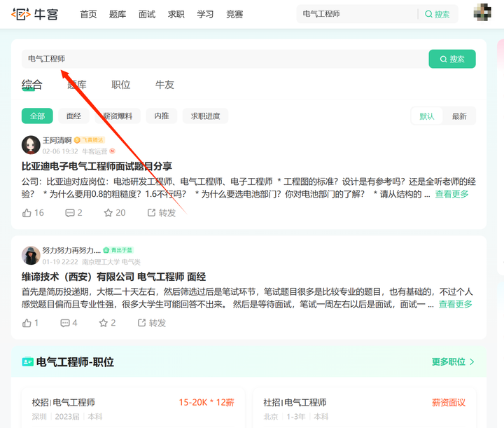Click the green 搜索 button

452,59
